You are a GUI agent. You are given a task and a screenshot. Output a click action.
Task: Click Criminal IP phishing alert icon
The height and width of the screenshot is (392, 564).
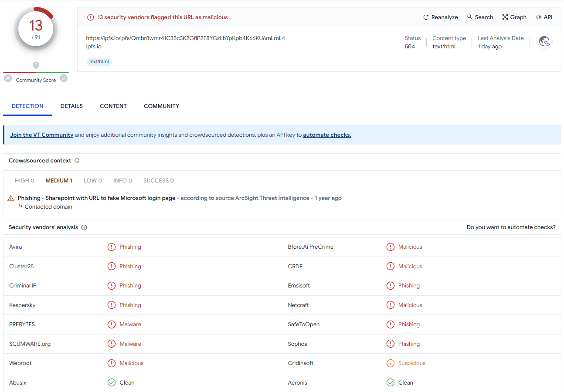click(x=112, y=286)
